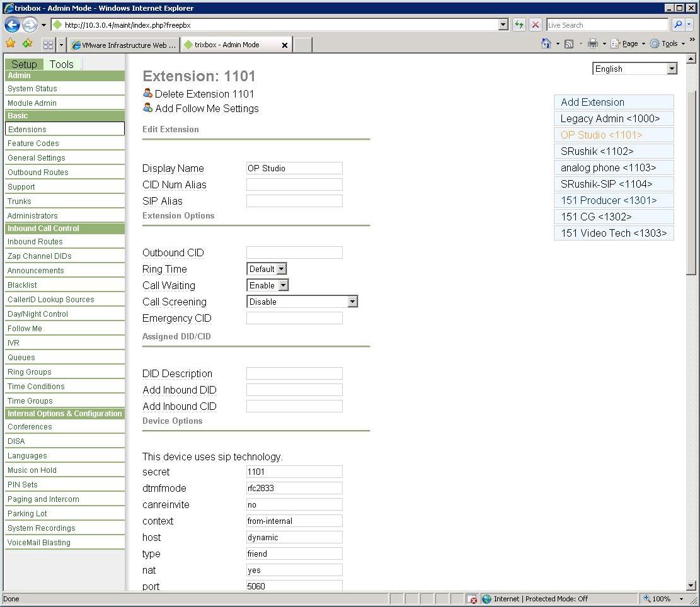Click the Add Extension button
Screen dimensions: 700x607
(614, 102)
